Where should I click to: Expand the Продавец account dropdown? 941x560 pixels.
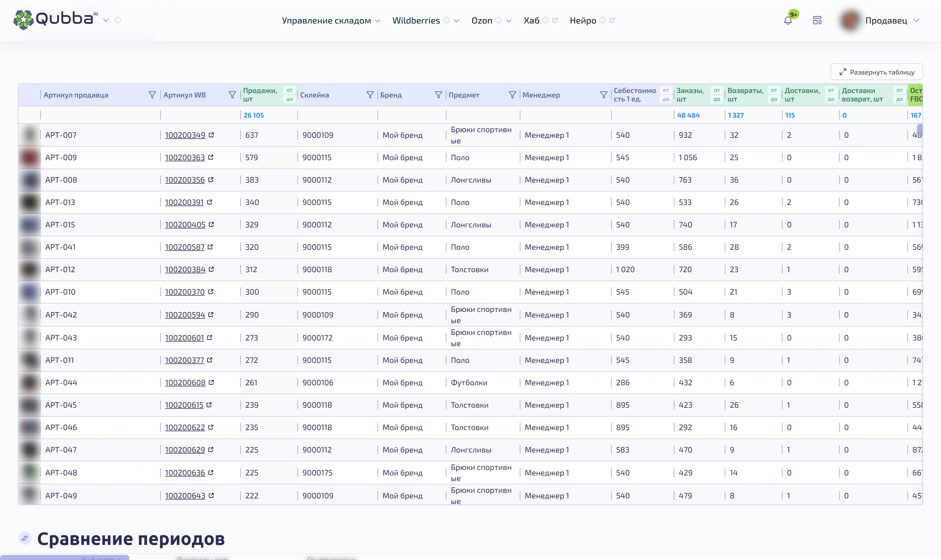pyautogui.click(x=916, y=20)
